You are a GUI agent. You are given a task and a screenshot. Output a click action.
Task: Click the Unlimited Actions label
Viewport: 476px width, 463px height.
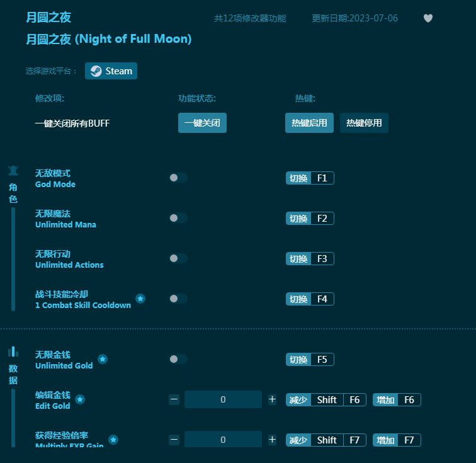click(69, 259)
